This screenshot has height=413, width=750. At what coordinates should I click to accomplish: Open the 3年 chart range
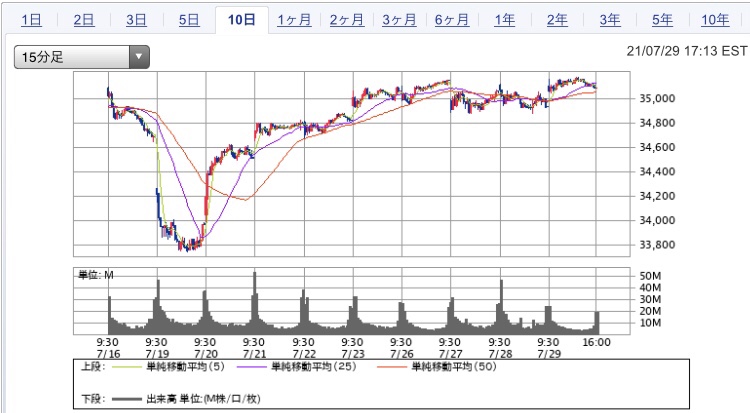point(610,20)
